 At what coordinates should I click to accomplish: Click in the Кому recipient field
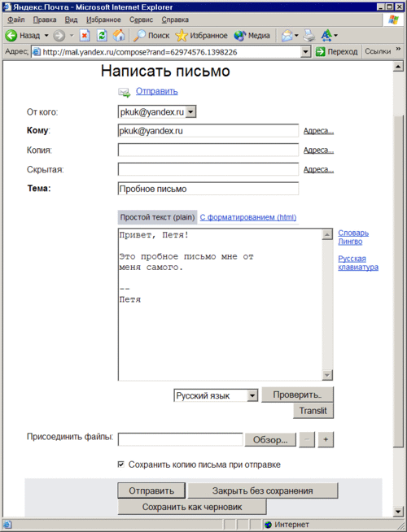tap(208, 131)
